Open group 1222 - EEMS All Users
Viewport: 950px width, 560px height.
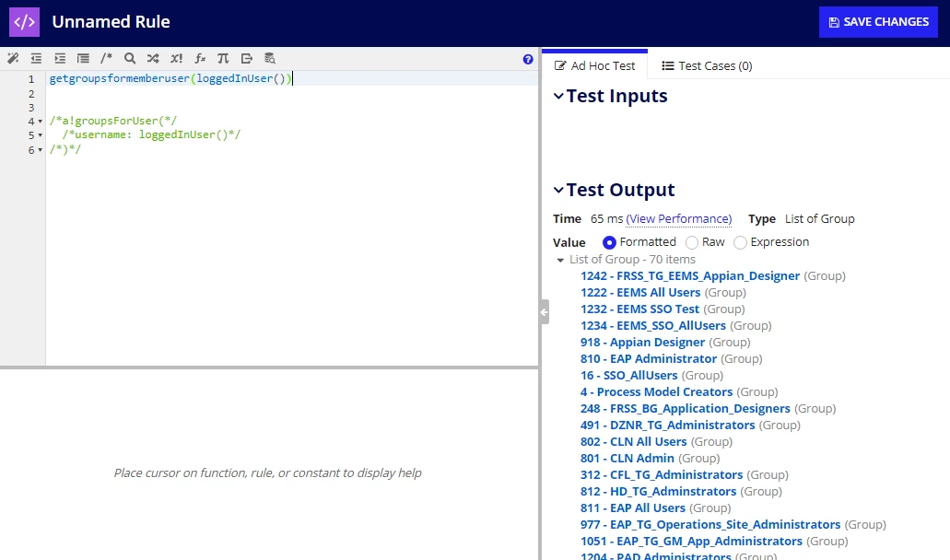pos(640,292)
